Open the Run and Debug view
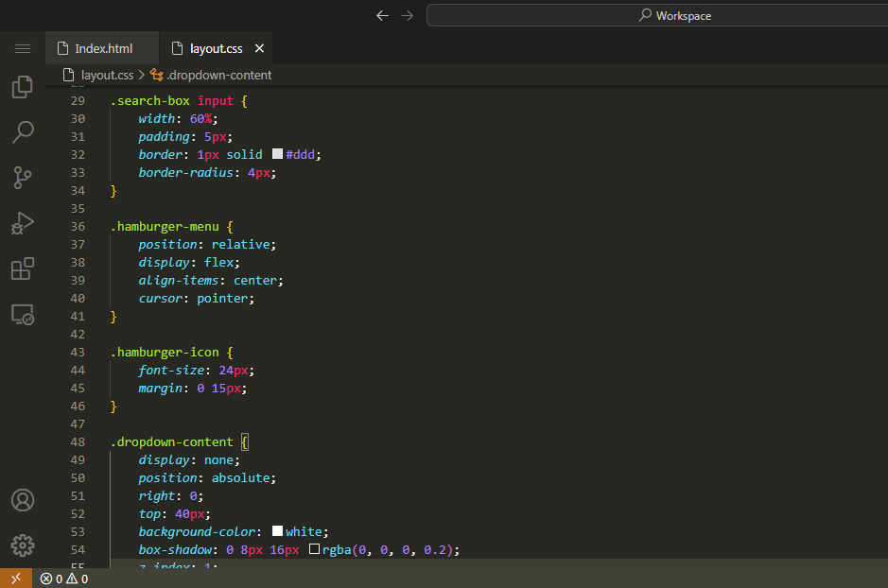This screenshot has height=588, width=888. pyautogui.click(x=23, y=223)
